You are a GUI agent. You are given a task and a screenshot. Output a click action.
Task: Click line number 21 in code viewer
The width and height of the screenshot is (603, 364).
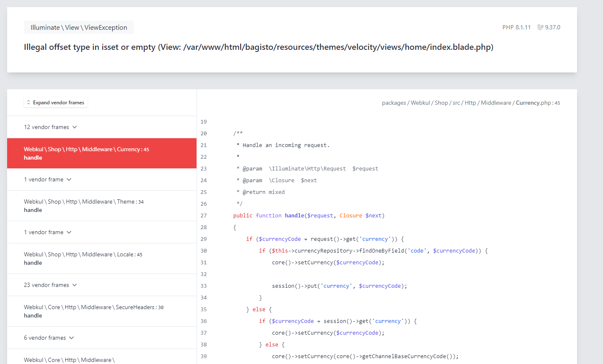point(204,145)
